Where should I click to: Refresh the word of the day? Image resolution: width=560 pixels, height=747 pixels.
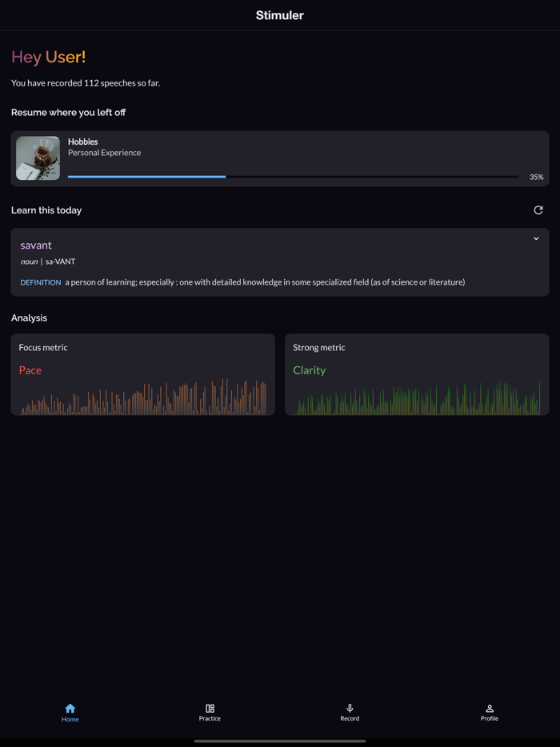538,210
